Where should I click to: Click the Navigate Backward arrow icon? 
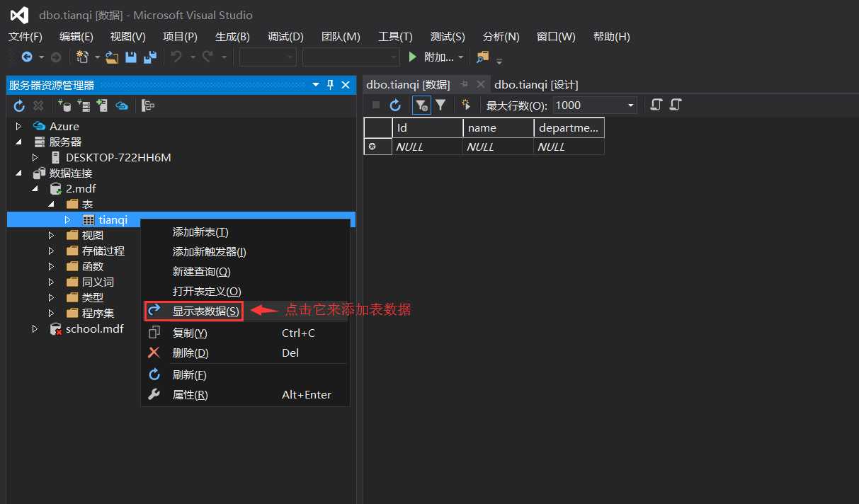[27, 57]
